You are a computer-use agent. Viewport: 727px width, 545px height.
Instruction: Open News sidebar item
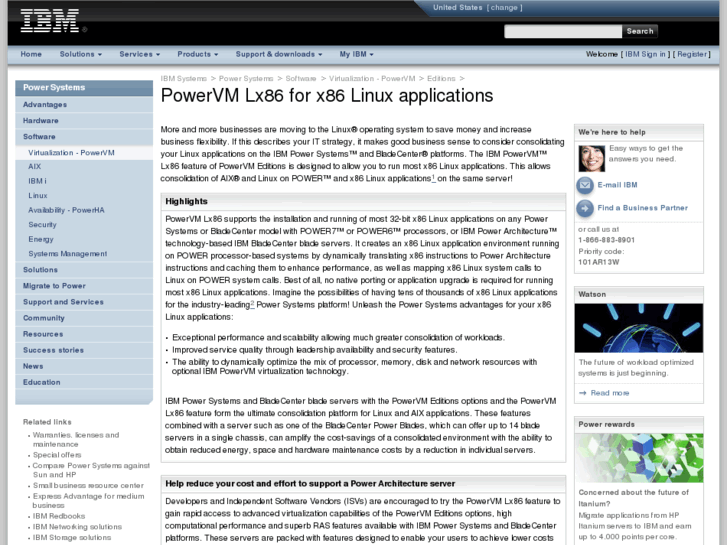coord(84,366)
